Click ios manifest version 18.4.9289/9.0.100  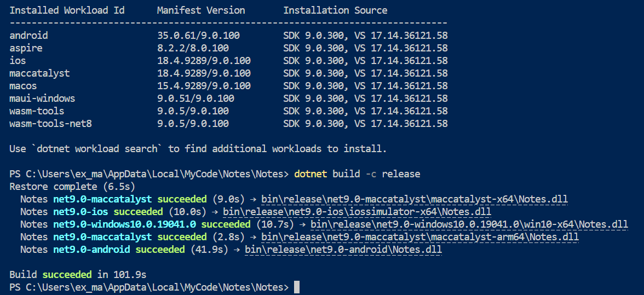pos(204,61)
